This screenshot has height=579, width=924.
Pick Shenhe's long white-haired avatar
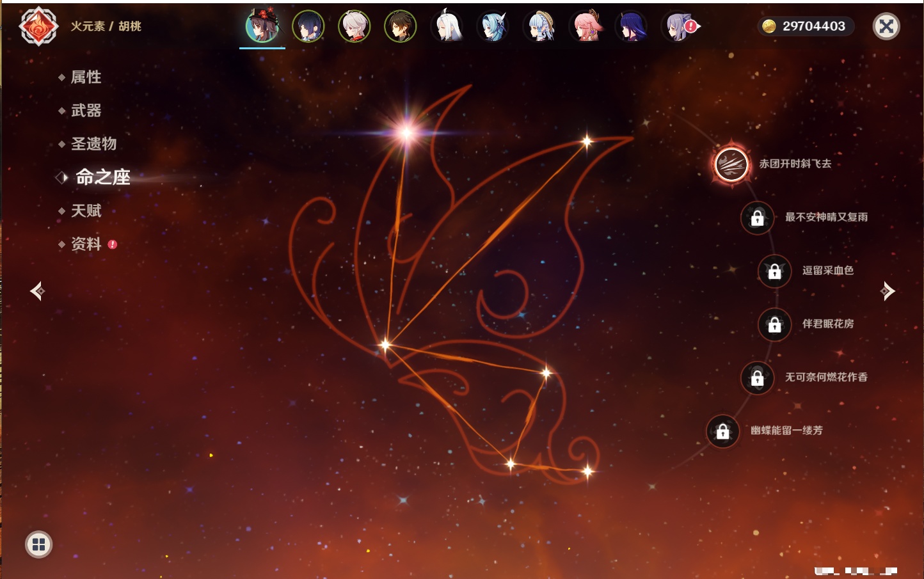pos(447,26)
